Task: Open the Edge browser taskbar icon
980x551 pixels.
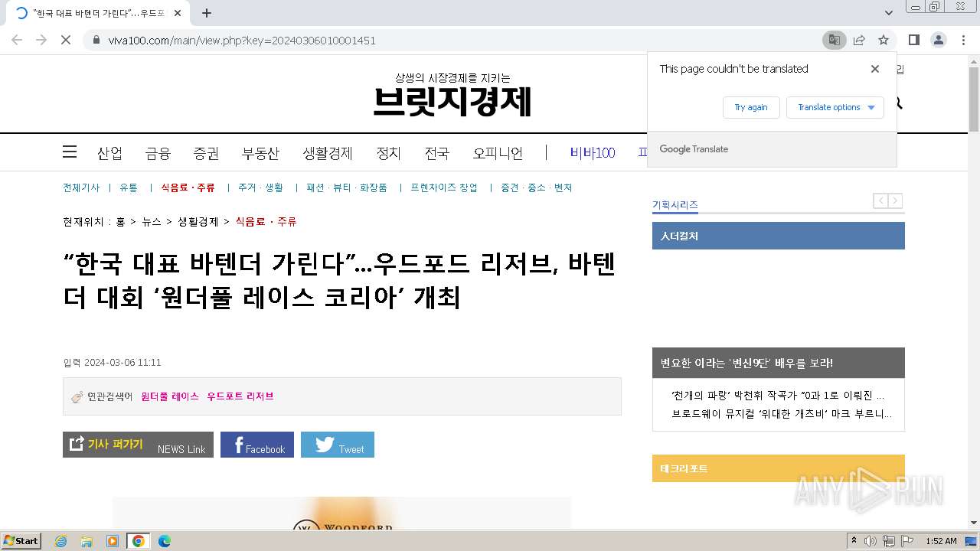Action: 164,541
